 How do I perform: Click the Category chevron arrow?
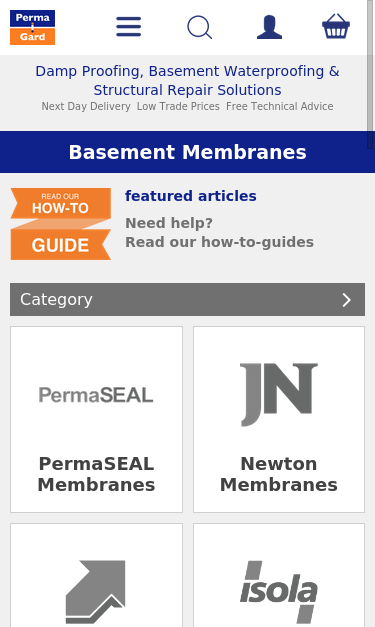[347, 300]
